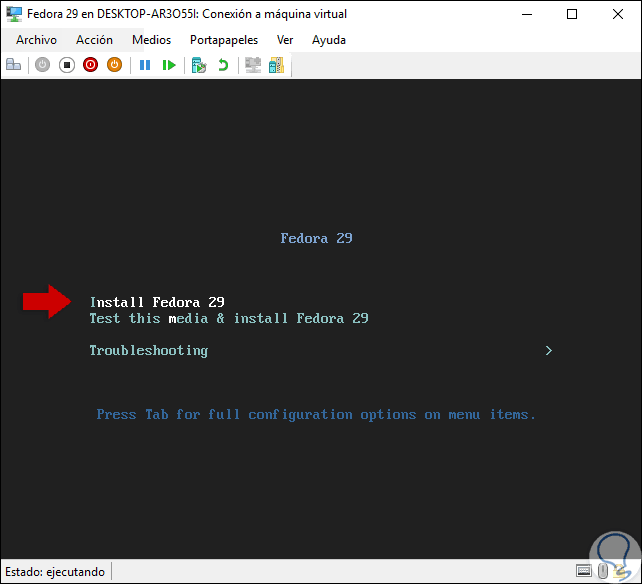642x584 pixels.
Task: Open the Ver menu
Action: [x=285, y=40]
